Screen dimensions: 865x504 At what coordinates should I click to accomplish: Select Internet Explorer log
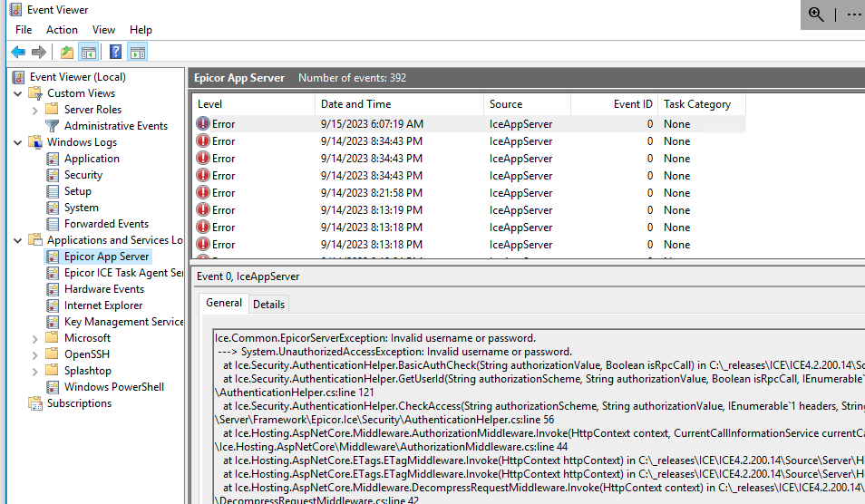point(103,305)
